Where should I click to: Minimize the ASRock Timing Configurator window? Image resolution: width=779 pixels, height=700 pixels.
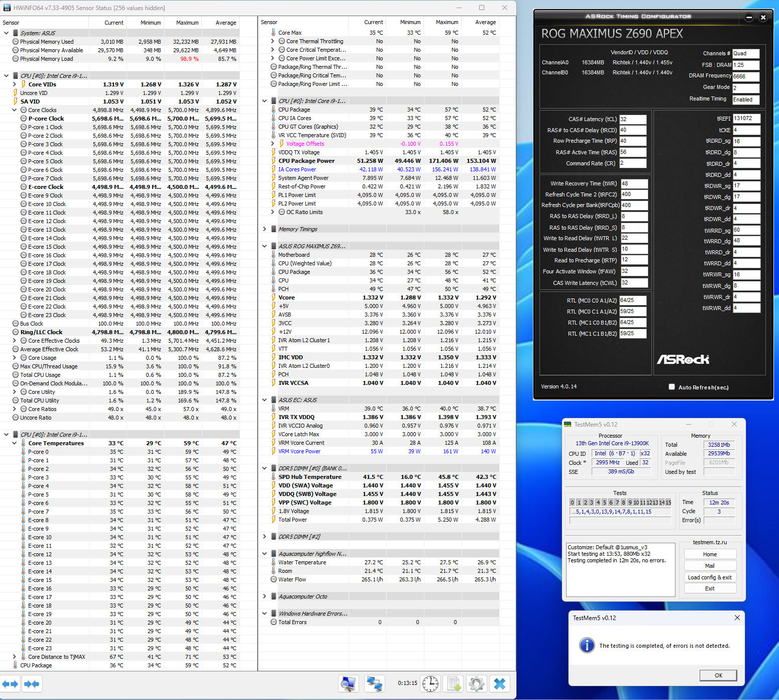749,18
